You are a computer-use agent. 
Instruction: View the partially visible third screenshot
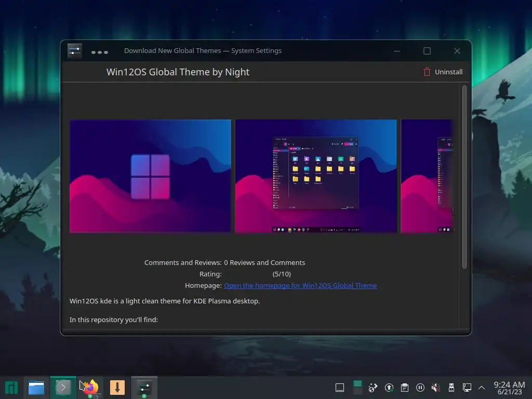click(427, 176)
